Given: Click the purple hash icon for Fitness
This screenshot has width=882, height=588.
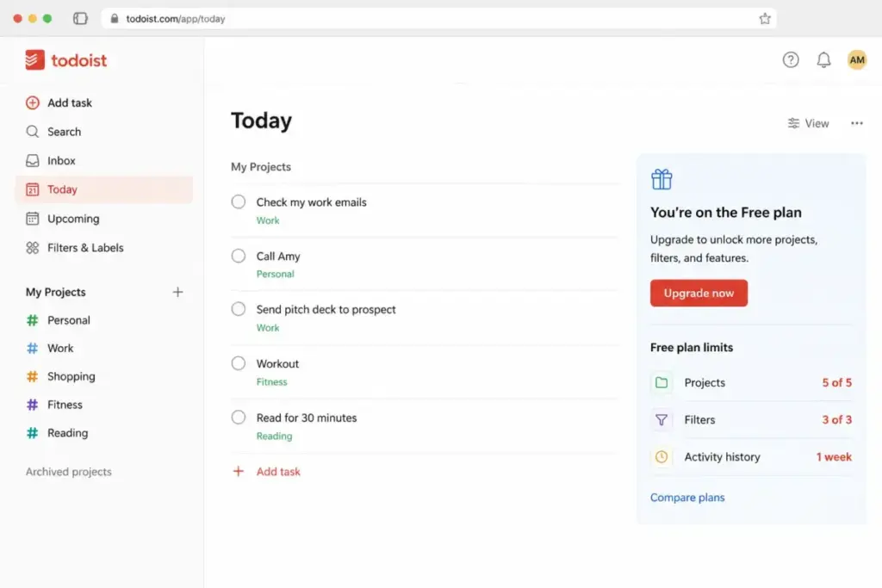Looking at the screenshot, I should [x=33, y=405].
